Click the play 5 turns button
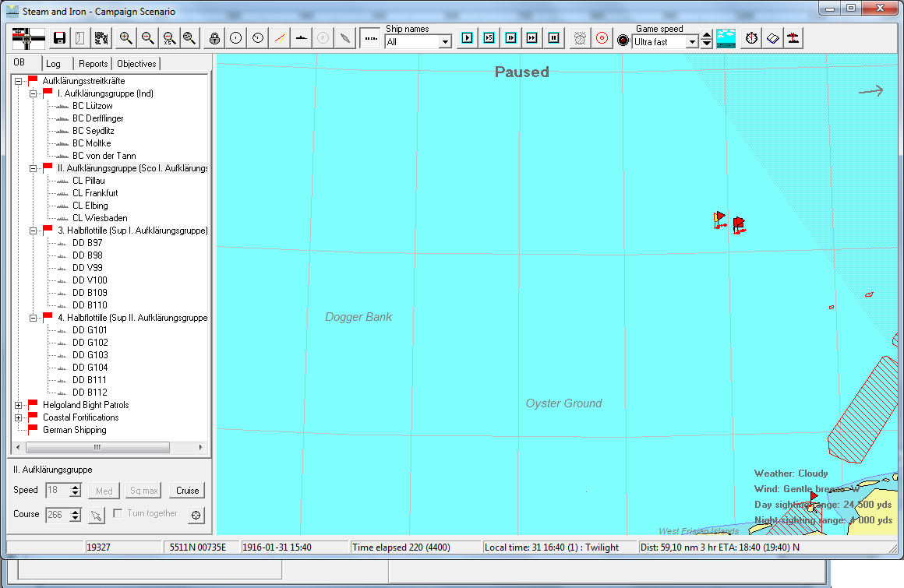The image size is (904, 588). [489, 38]
